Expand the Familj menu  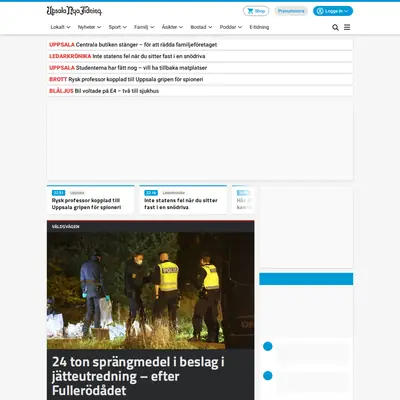(144, 27)
